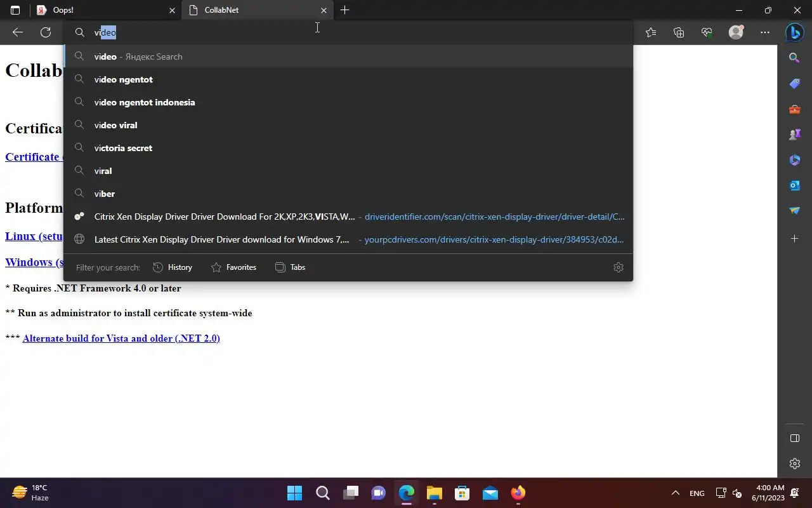The image size is (812, 508).
Task: Open sidebar settings gear at bottom
Action: (794, 464)
